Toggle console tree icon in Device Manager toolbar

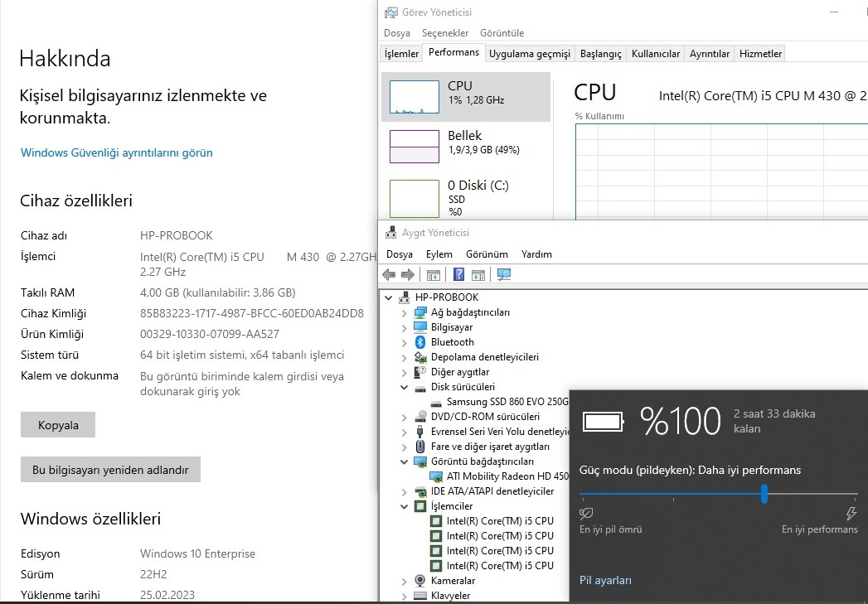pyautogui.click(x=433, y=274)
